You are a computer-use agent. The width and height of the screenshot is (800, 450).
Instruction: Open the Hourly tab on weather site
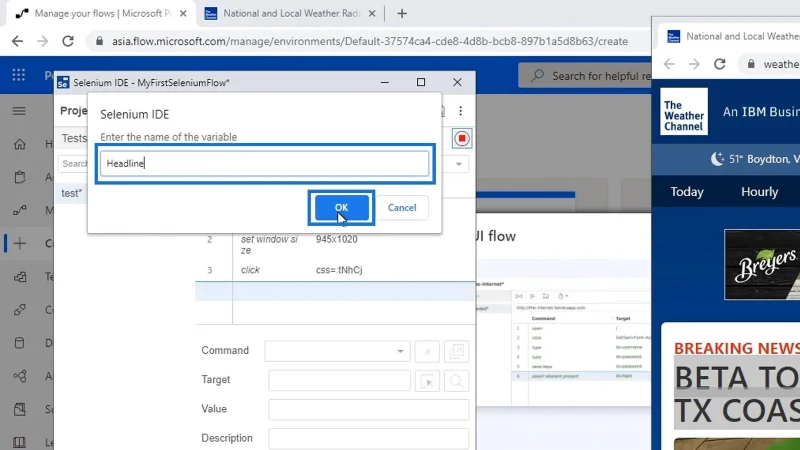pos(759,192)
